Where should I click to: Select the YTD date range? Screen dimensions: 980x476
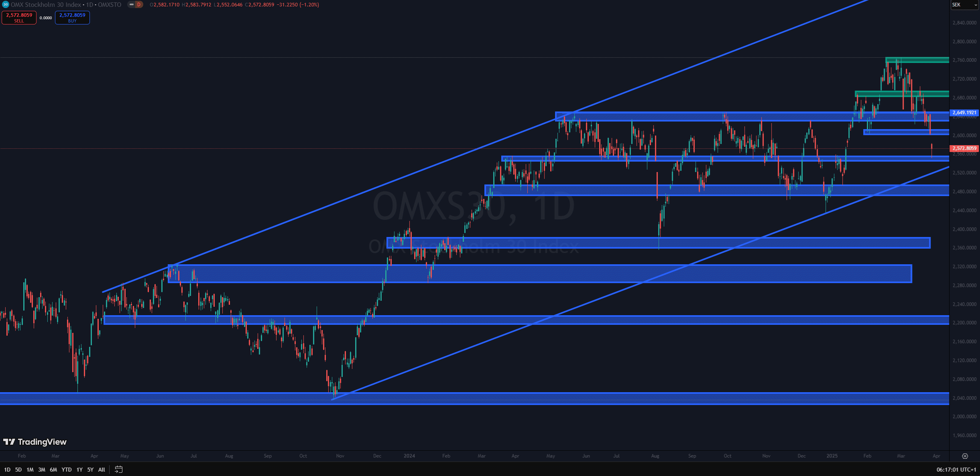pos(67,470)
